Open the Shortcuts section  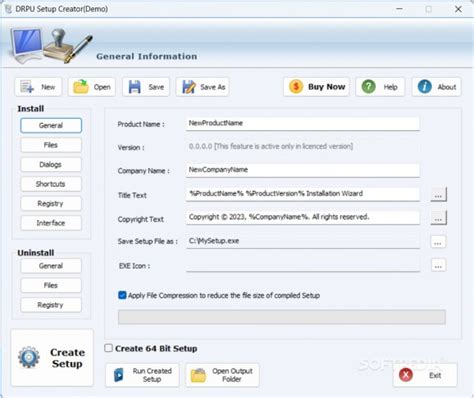(x=51, y=184)
